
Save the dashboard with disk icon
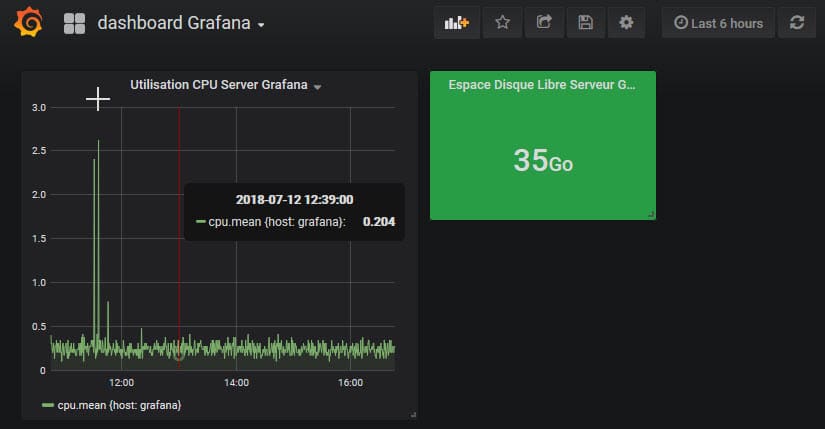tap(586, 23)
